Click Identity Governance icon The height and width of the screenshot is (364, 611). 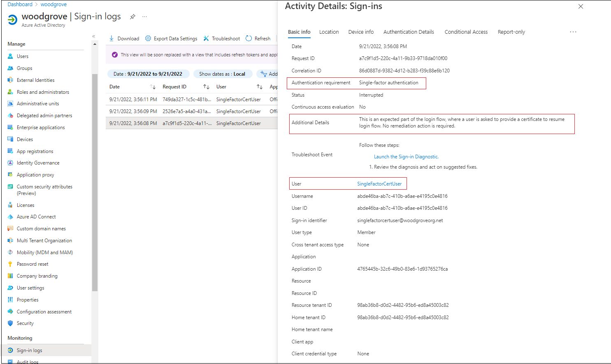pyautogui.click(x=10, y=163)
